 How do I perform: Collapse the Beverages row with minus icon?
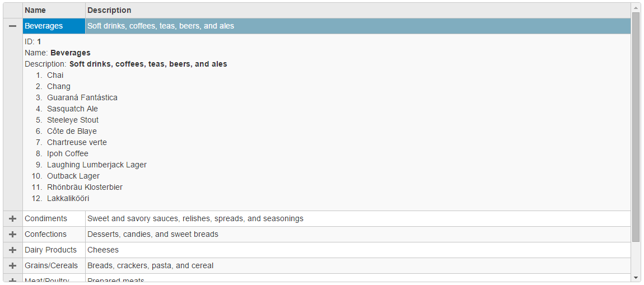coord(13,26)
